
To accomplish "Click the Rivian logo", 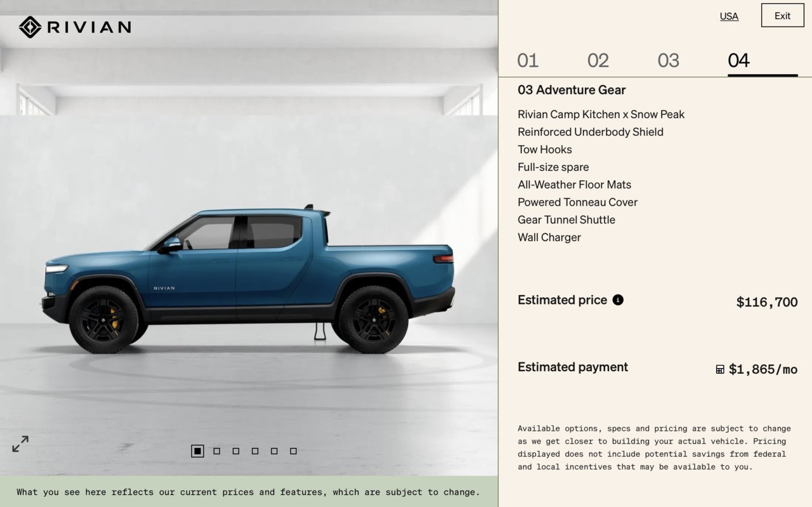I will coord(75,27).
